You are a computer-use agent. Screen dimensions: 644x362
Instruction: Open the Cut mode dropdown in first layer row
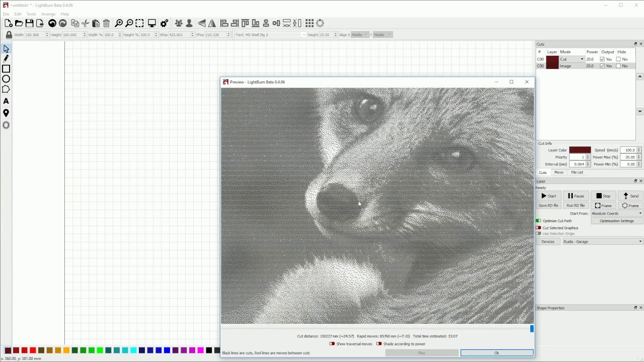pos(572,59)
